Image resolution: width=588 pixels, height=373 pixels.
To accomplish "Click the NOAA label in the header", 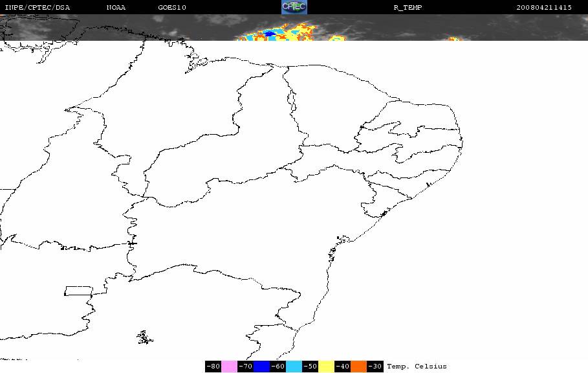I will [116, 7].
